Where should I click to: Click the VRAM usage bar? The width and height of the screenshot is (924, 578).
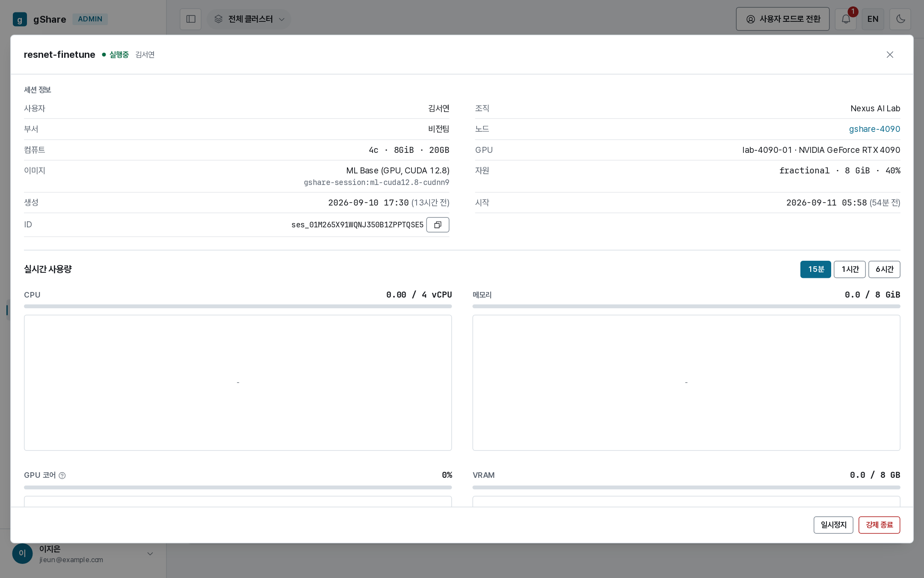(686, 487)
